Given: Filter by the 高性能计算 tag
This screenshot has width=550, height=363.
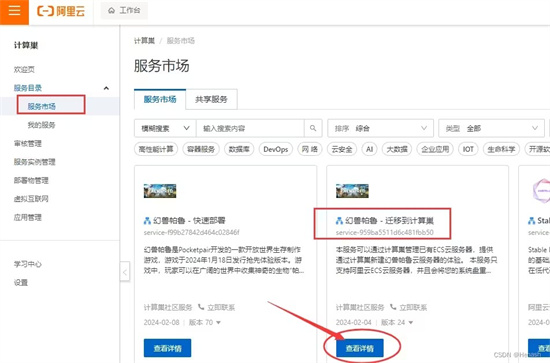Looking at the screenshot, I should tap(156, 149).
